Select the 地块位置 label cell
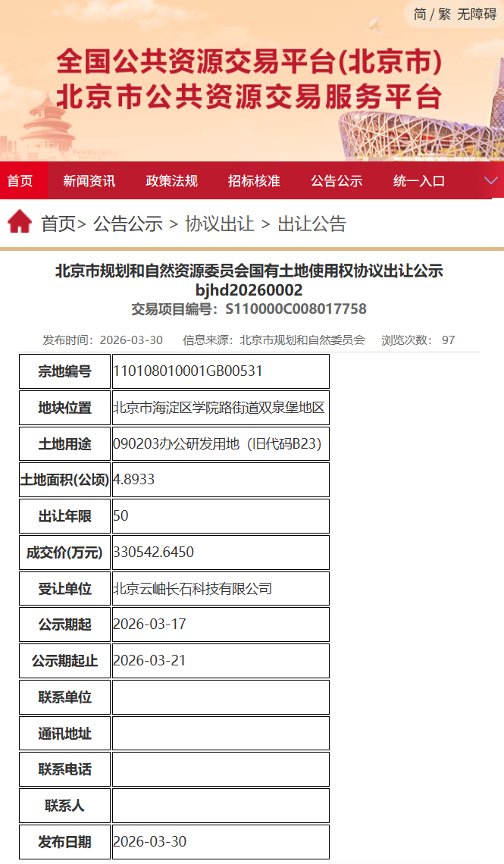Image resolution: width=504 pixels, height=864 pixels. 65,408
